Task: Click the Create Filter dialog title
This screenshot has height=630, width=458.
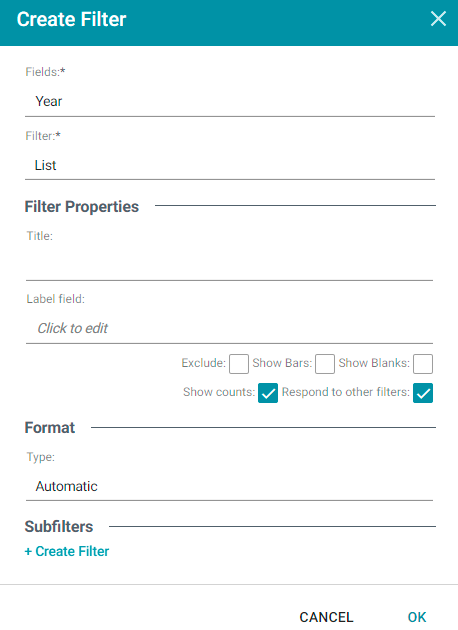Action: tap(72, 19)
